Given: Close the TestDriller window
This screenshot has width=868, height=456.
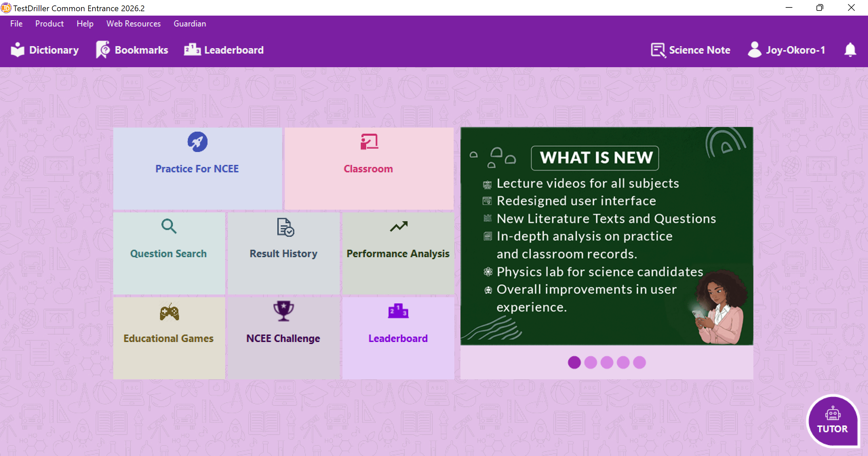Looking at the screenshot, I should coord(851,7).
